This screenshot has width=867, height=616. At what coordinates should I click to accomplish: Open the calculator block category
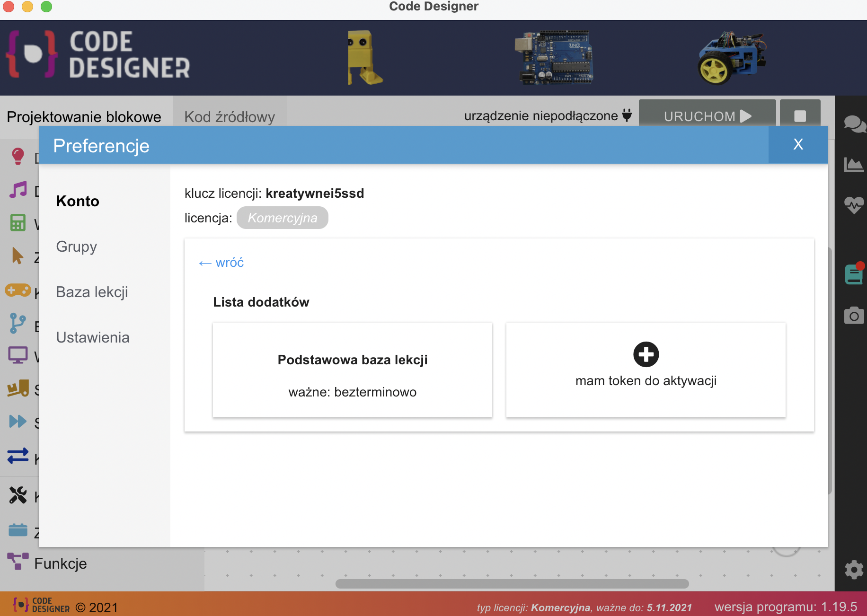[18, 223]
